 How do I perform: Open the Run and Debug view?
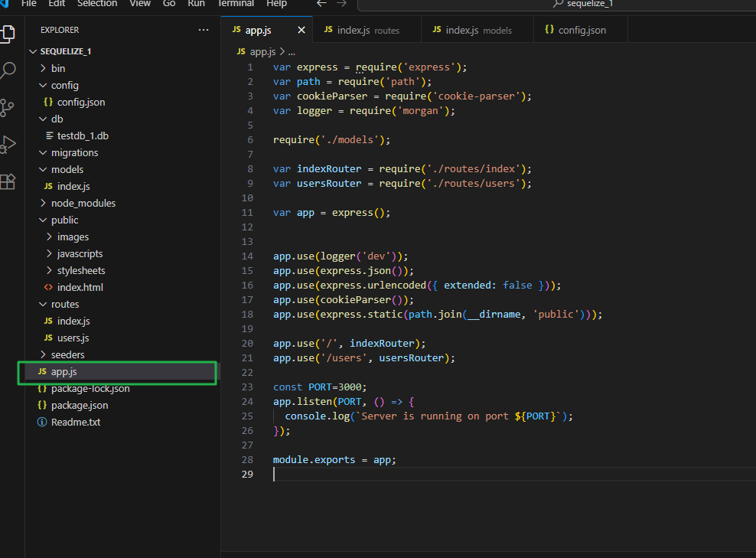click(x=8, y=144)
